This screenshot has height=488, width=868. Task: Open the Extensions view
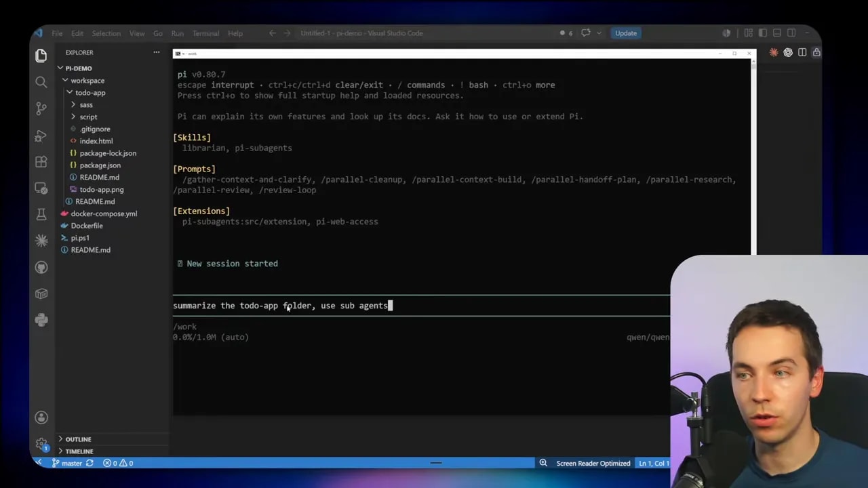[41, 162]
